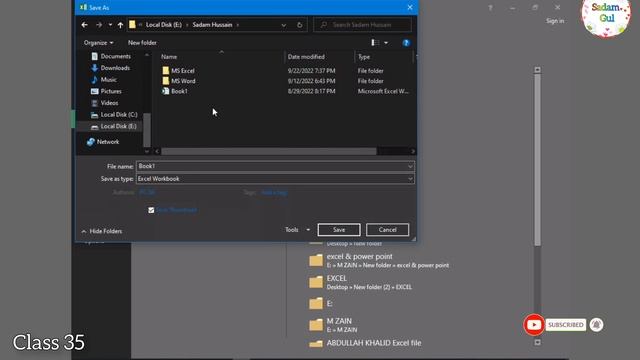Open excel & power point recent folder
Screen dimensions: 640x360
tap(379, 260)
